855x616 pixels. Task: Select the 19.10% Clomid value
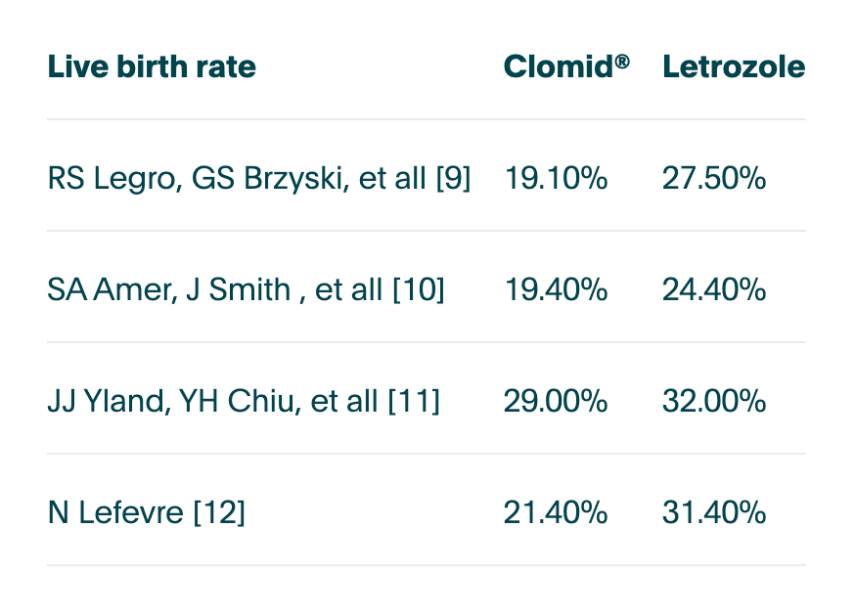pyautogui.click(x=556, y=178)
